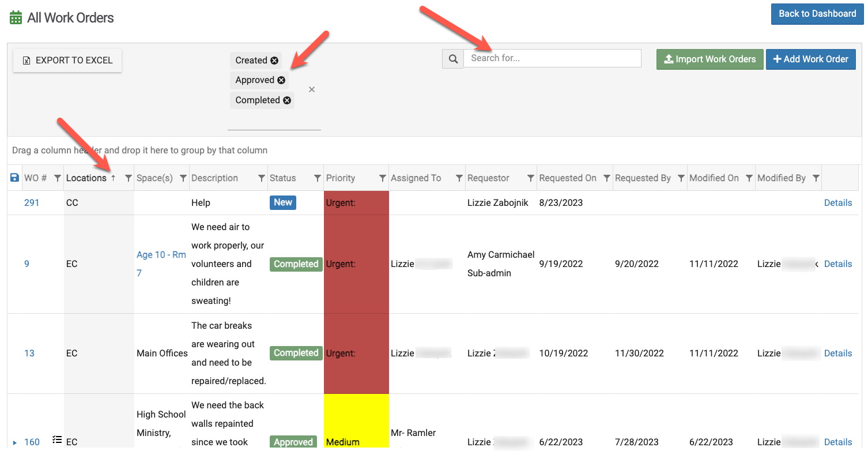Open the Priority column filter icon
Viewport: 868px width, 451px height.
(382, 178)
